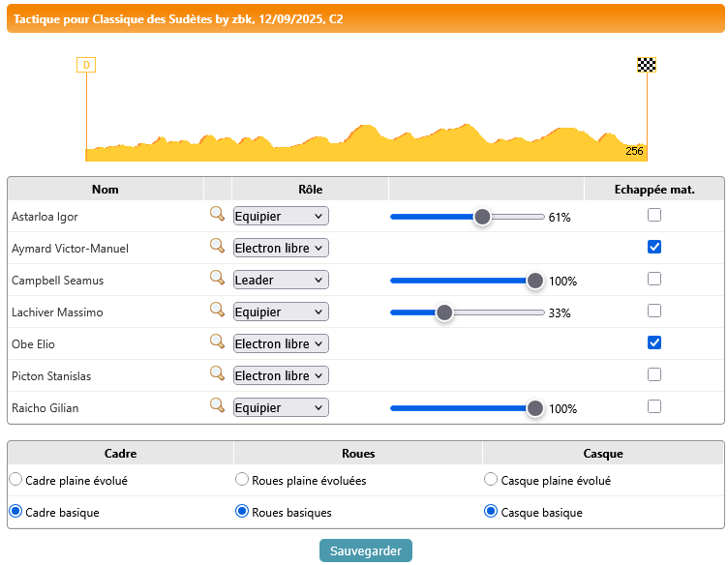Open role dropdown for Raicho Gilian

click(x=281, y=407)
